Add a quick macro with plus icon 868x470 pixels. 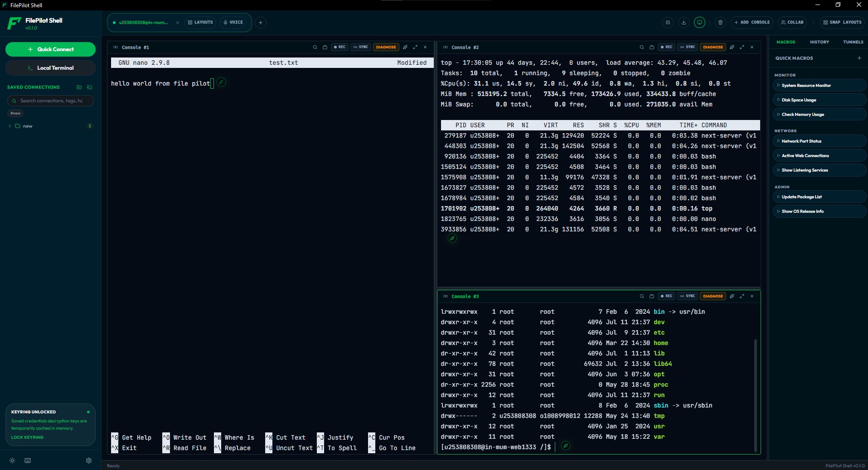point(859,58)
